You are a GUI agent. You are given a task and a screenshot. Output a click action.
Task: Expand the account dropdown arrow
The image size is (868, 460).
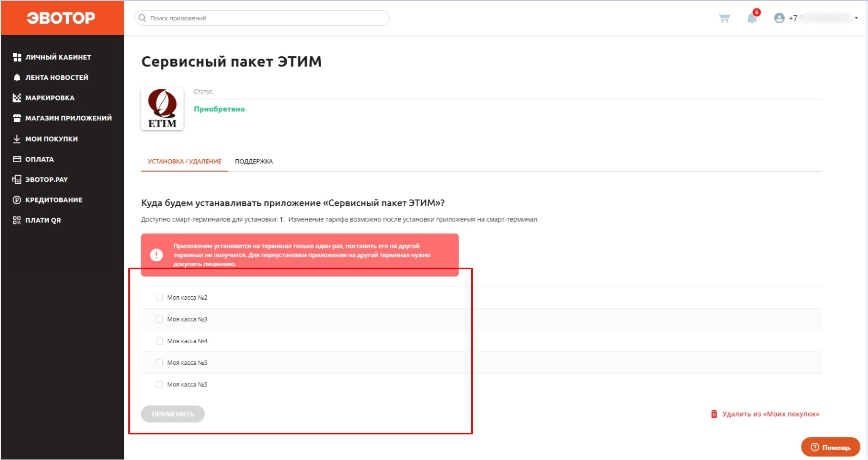click(856, 18)
